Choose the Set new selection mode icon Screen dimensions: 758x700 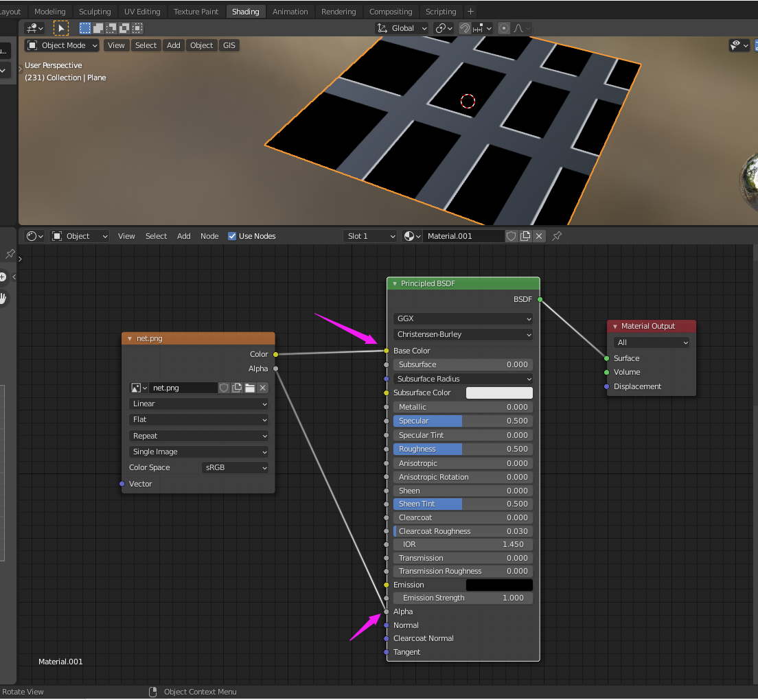click(84, 28)
